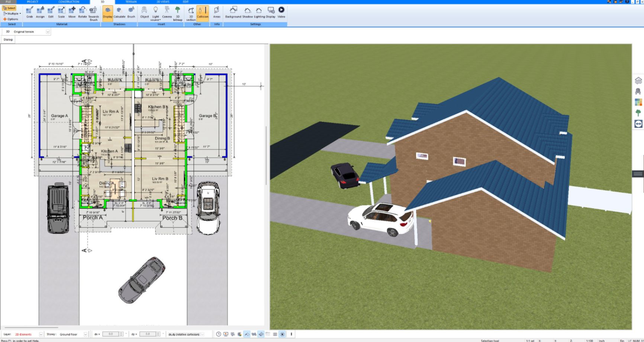Select the shadow Brush tool
This screenshot has height=342, width=644.
[131, 12]
